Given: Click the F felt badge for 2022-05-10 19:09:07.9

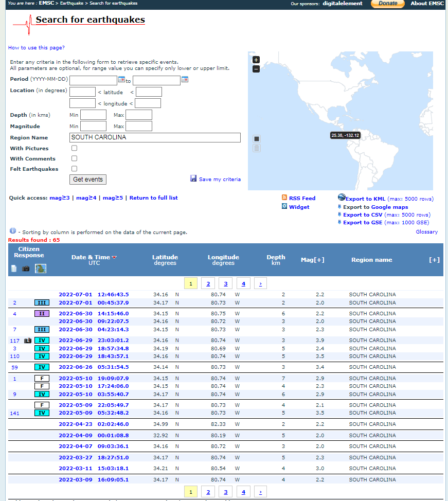Looking at the screenshot, I should 42,378.
